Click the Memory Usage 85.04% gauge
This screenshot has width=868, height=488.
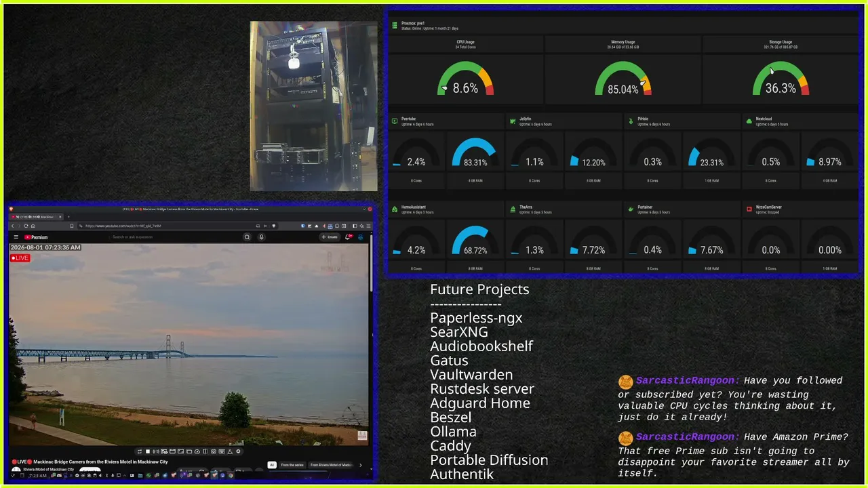(623, 79)
